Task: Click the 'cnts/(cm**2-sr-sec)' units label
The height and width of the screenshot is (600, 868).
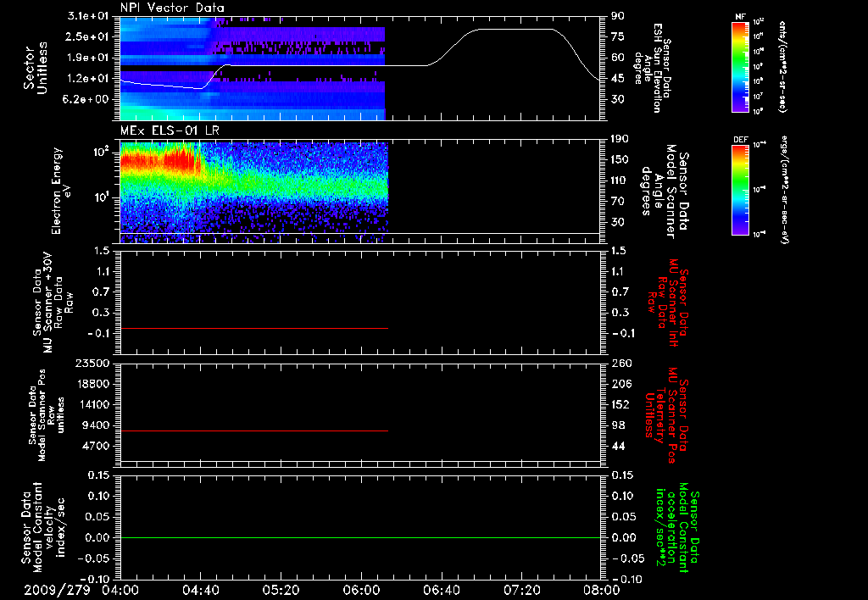Action: 782,66
